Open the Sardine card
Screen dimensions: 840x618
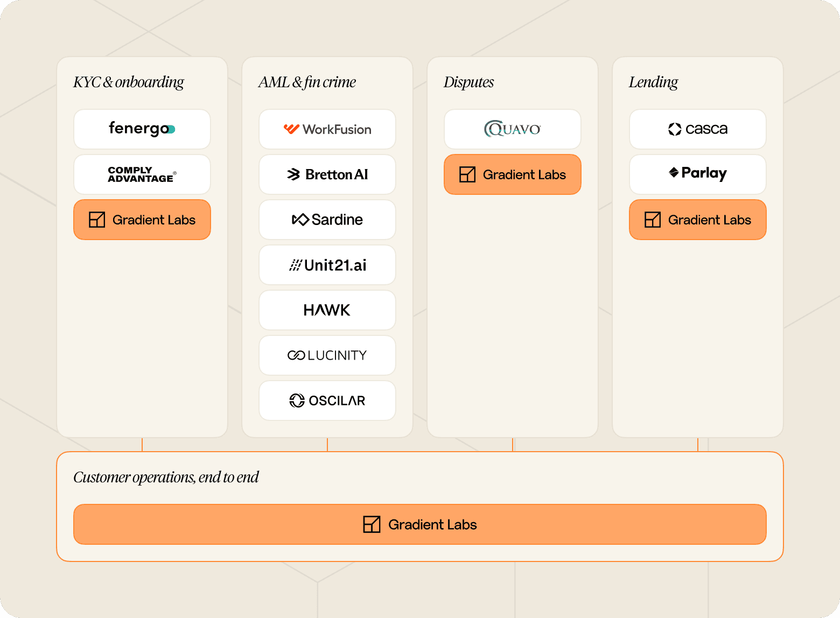coord(327,220)
